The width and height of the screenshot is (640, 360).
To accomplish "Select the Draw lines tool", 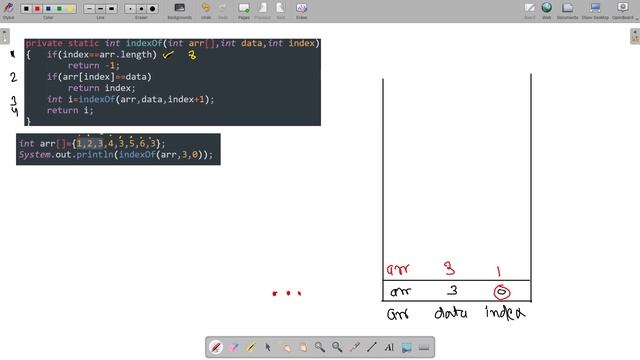I will click(x=371, y=347).
